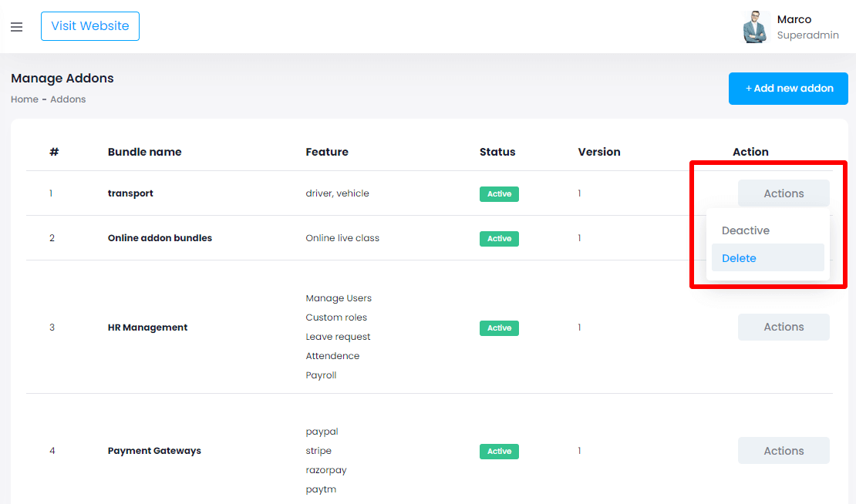Click Marco's profile avatar
The image size is (856, 504).
[756, 27]
